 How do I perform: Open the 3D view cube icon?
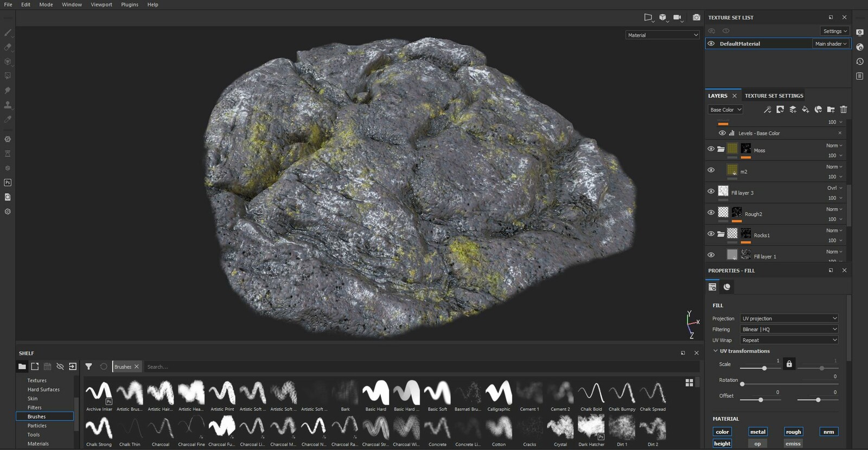663,17
